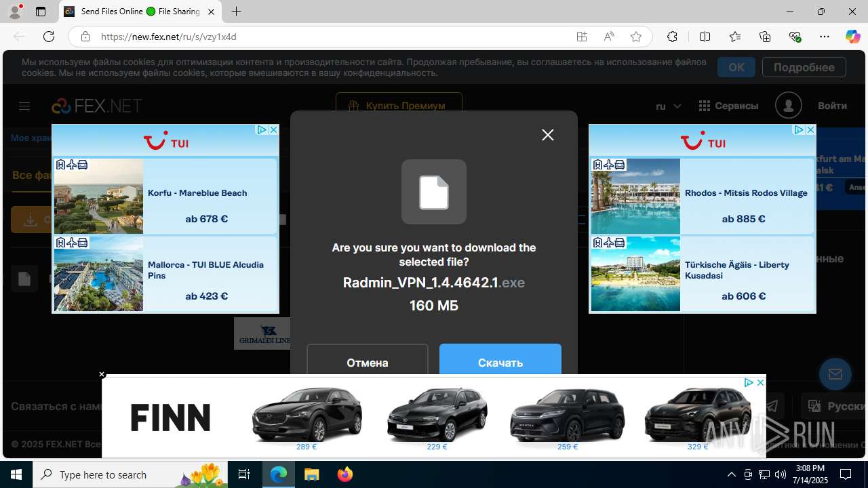Click the FEX.NET logo
Image resolution: width=868 pixels, height=488 pixels.
[x=97, y=106]
